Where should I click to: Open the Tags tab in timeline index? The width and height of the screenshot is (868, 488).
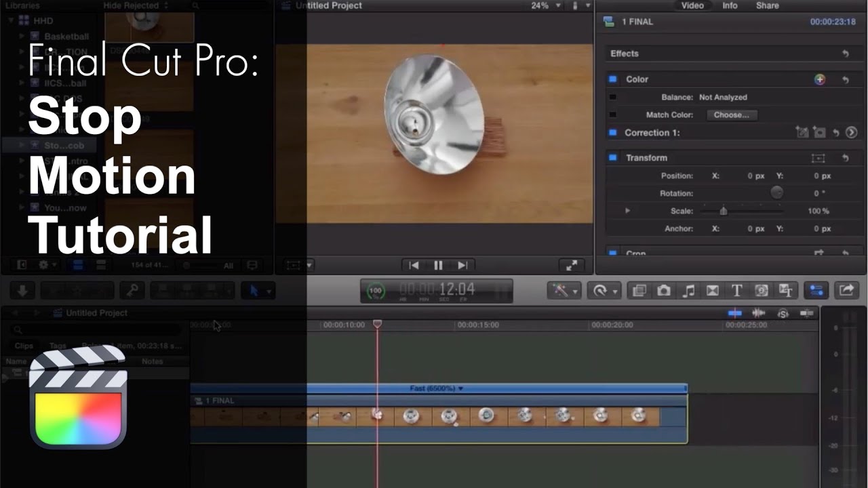(x=58, y=346)
